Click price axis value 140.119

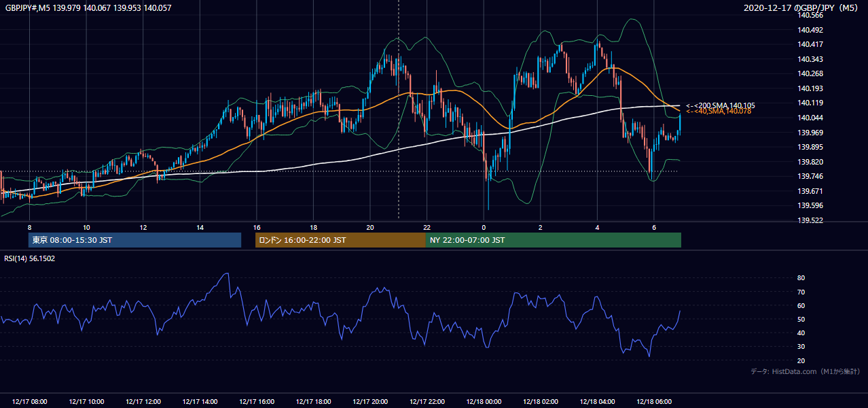pyautogui.click(x=810, y=103)
